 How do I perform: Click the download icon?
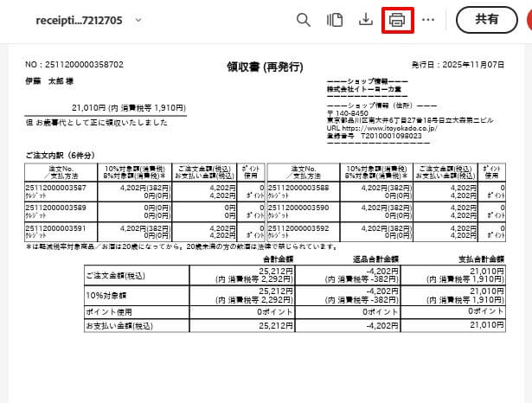pyautogui.click(x=365, y=20)
